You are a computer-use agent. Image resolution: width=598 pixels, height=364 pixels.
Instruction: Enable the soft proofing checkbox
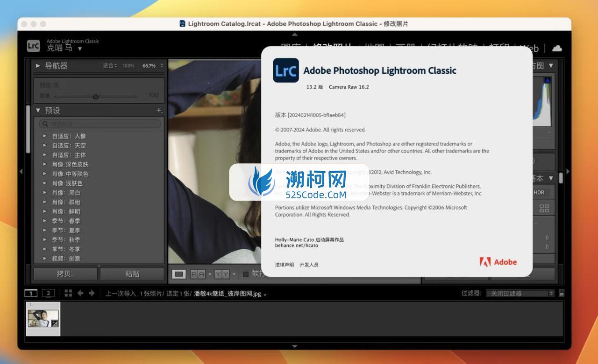pos(246,274)
